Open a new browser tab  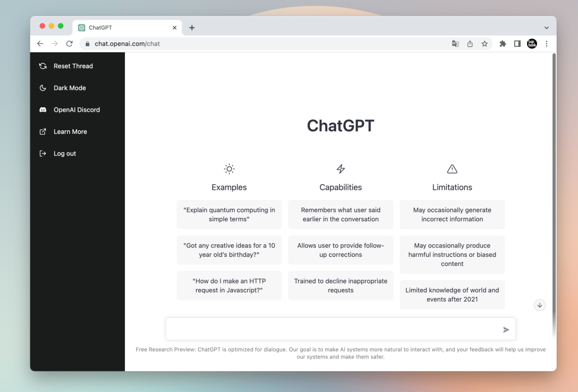point(192,28)
